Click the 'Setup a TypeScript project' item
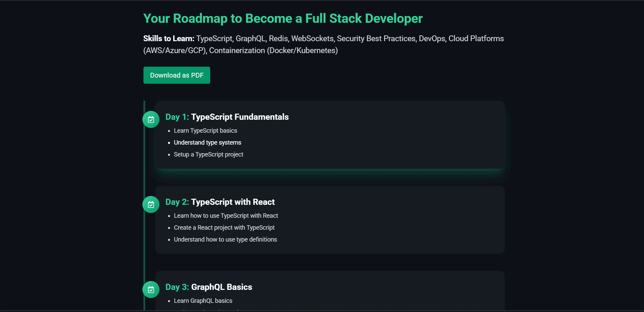Screen dimensions: 644x312 tap(208, 154)
